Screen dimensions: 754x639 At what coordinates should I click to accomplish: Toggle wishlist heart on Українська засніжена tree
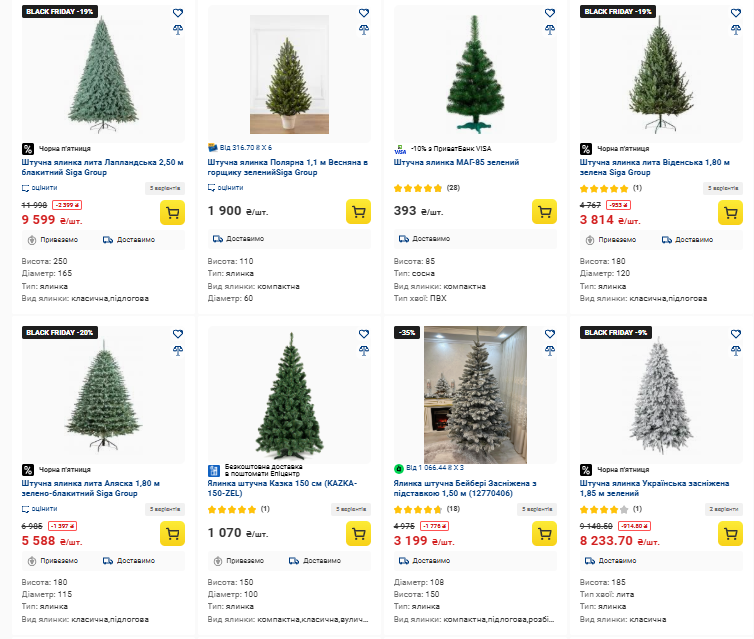[737, 334]
